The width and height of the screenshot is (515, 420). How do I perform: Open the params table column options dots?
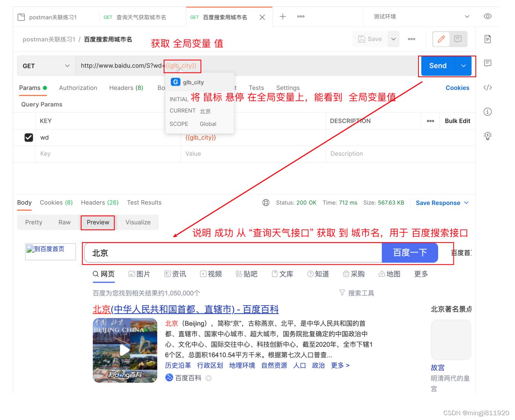[430, 121]
